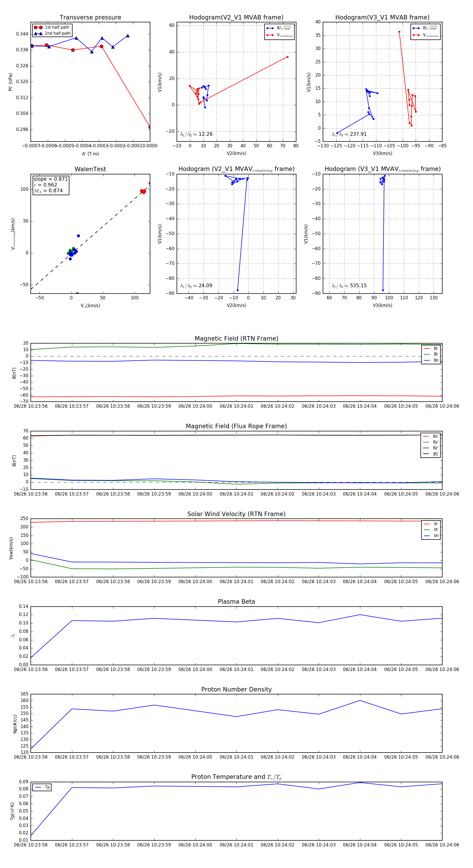Click the "V_A(km/s)" axis label under WalenTest

point(90,306)
